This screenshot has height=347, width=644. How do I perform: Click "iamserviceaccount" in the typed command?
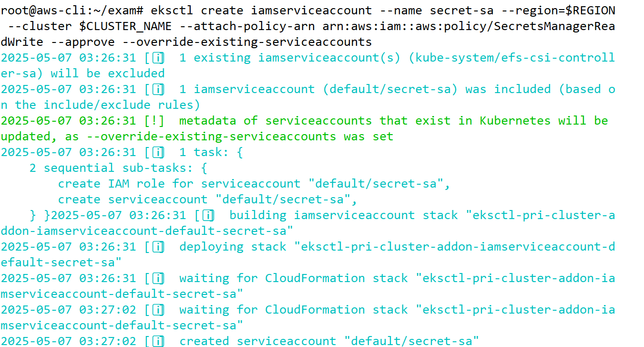tap(312, 11)
